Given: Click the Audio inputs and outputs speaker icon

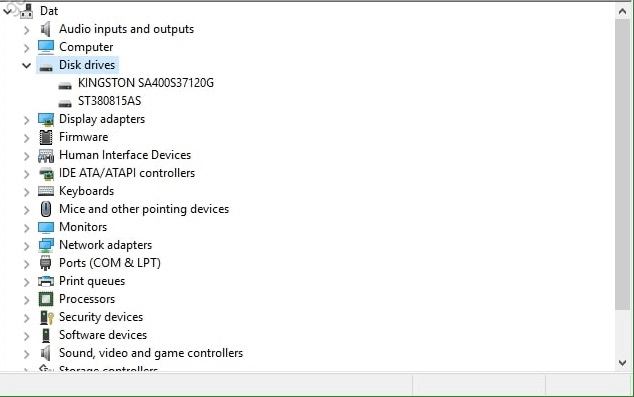Looking at the screenshot, I should [46, 29].
